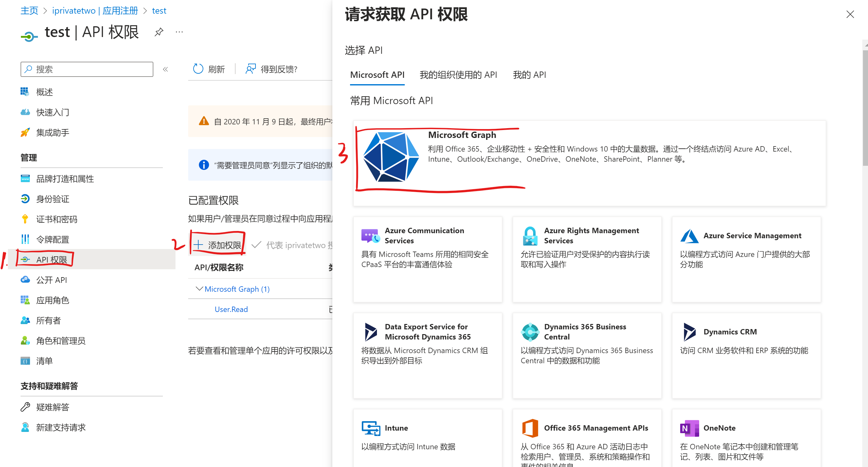Open the ellipsis more options menu

point(179,32)
